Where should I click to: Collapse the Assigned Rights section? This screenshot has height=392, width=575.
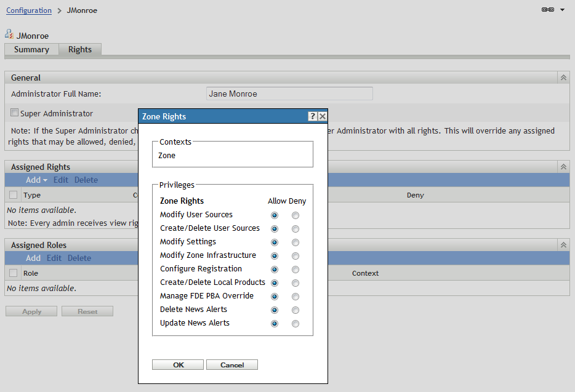(563, 167)
